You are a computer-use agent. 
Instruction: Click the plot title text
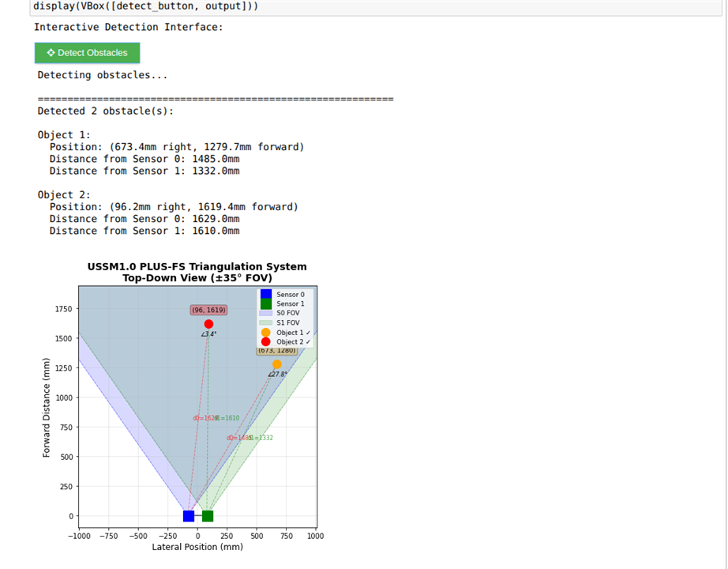(197, 272)
